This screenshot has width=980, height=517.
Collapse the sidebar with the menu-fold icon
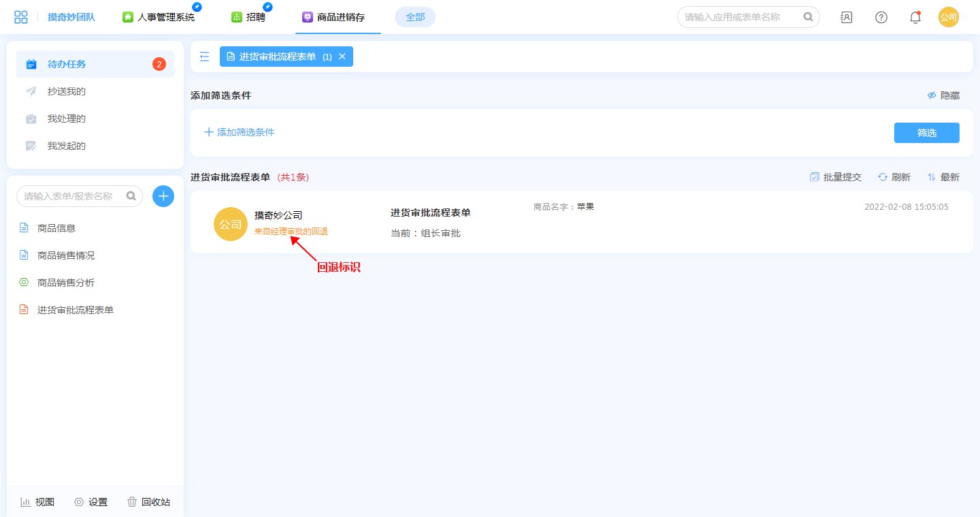point(204,57)
